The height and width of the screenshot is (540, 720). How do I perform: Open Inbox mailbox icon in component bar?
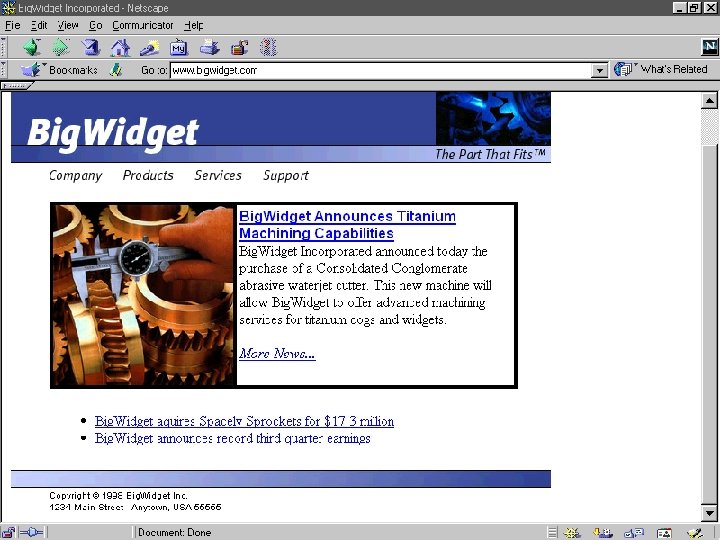point(603,533)
